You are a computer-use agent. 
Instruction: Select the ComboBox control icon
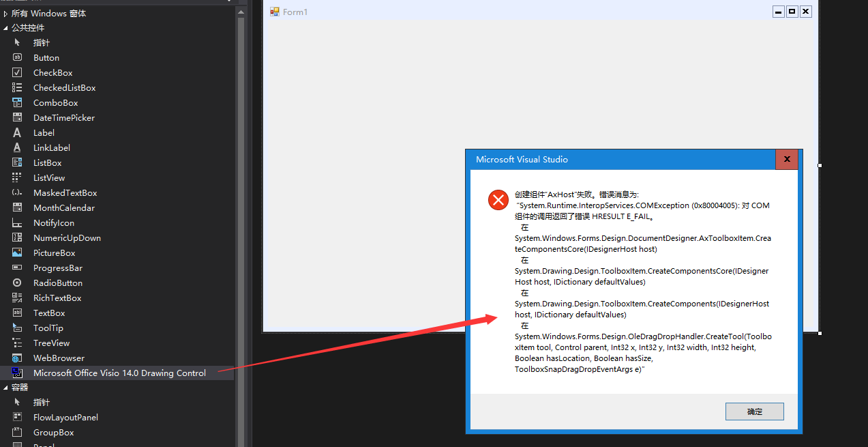pyautogui.click(x=18, y=103)
